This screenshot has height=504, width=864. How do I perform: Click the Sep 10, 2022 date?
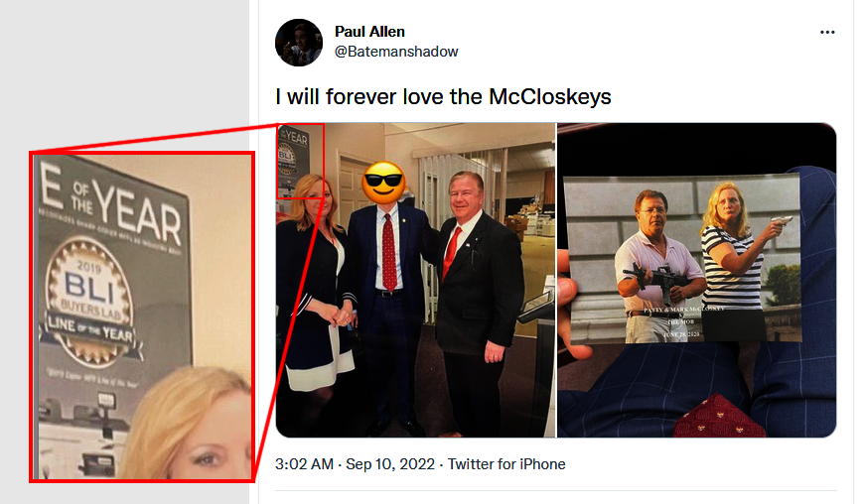tap(390, 464)
